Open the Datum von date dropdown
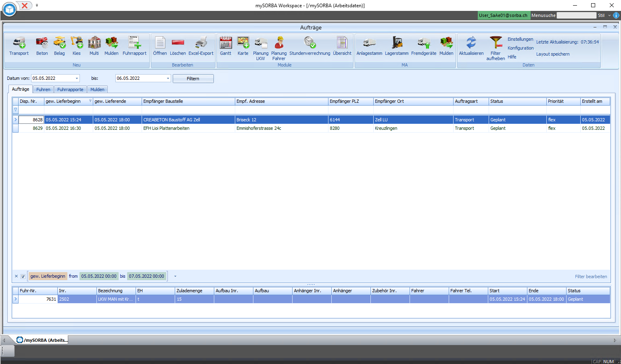The height and width of the screenshot is (364, 621). (77, 78)
